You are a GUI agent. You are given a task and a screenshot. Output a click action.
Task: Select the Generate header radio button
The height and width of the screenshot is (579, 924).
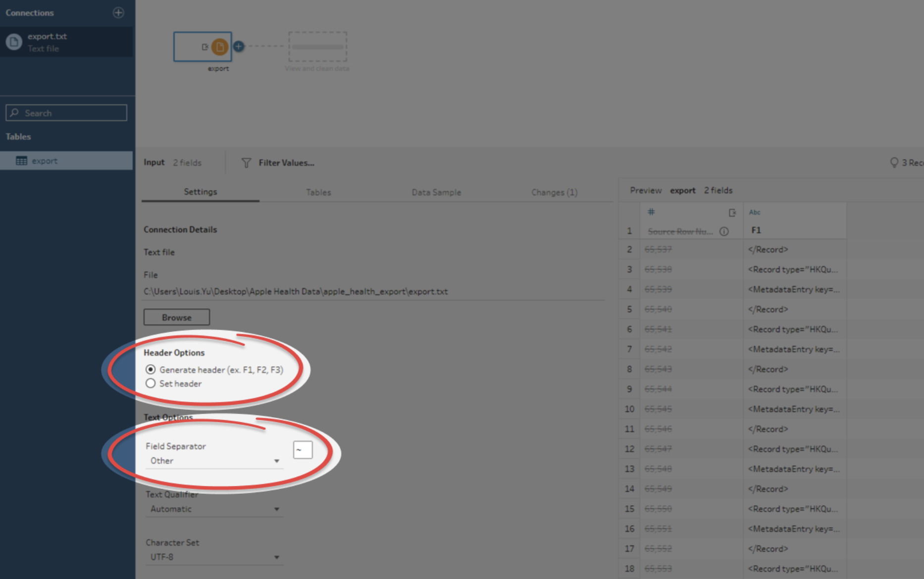pos(151,370)
